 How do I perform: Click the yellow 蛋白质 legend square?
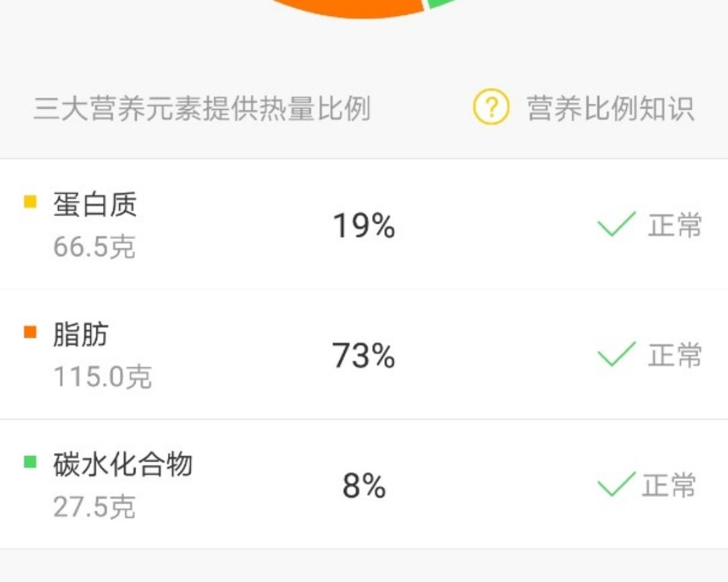tap(30, 202)
